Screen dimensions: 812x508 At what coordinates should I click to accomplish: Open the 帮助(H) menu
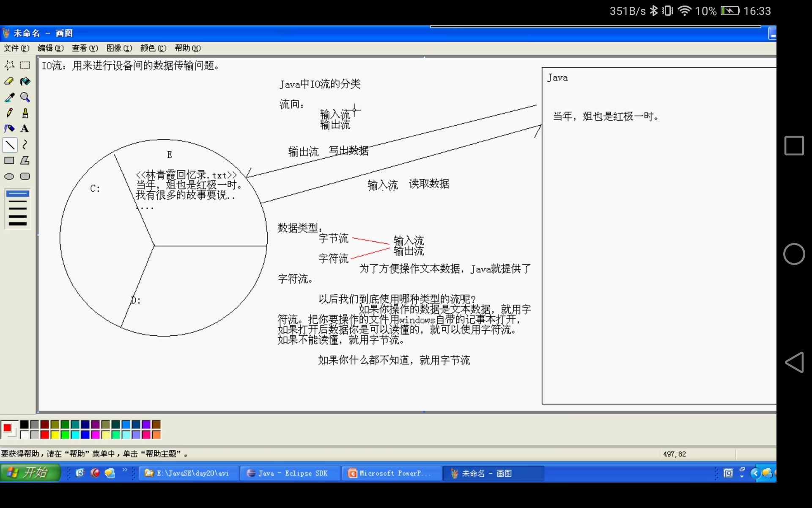click(x=188, y=48)
